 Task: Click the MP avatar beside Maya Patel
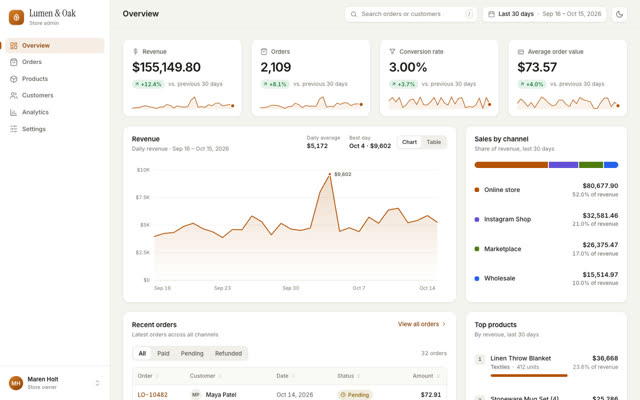196,395
